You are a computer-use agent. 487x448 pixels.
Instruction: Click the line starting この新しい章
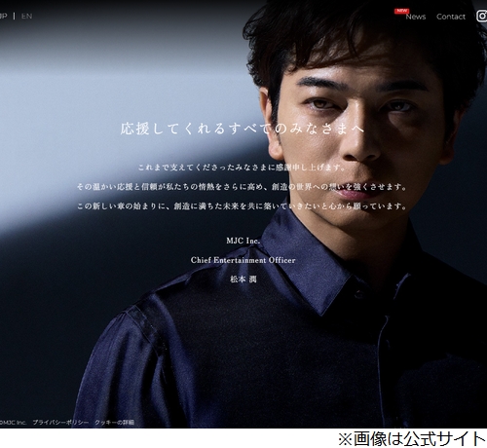tap(242, 206)
